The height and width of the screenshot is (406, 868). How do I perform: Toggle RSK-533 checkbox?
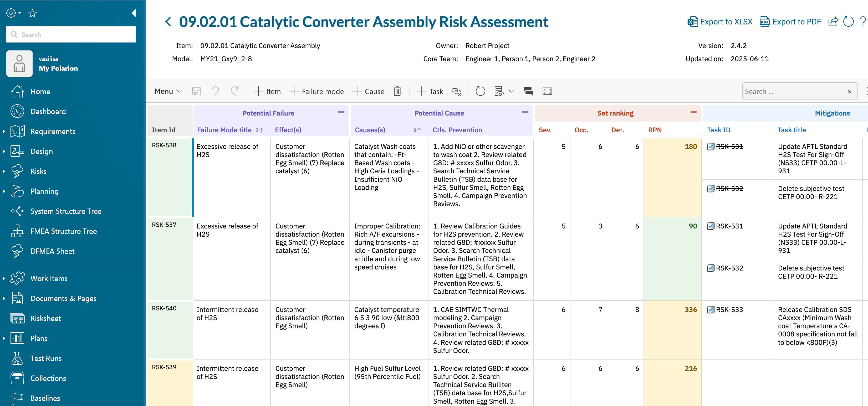[710, 310]
